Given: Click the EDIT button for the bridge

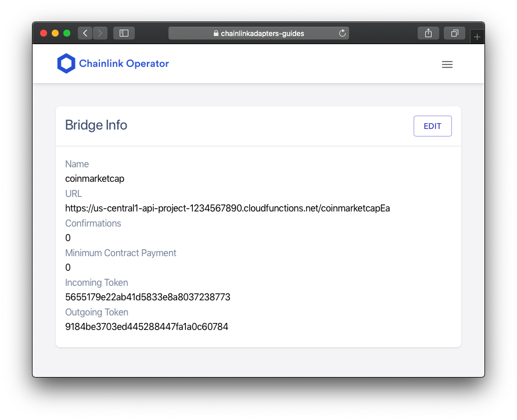Looking at the screenshot, I should click(x=433, y=126).
